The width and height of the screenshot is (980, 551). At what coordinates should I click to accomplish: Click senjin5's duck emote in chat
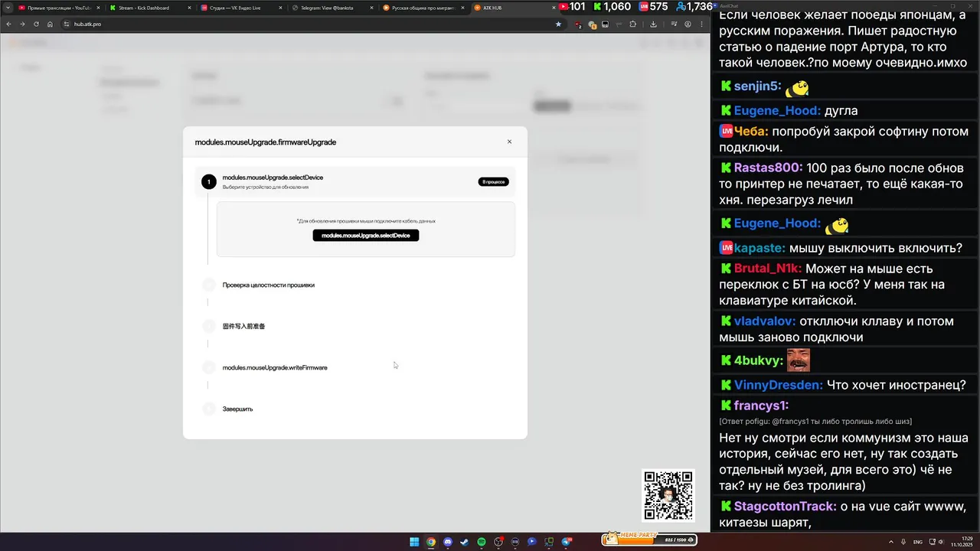(797, 89)
